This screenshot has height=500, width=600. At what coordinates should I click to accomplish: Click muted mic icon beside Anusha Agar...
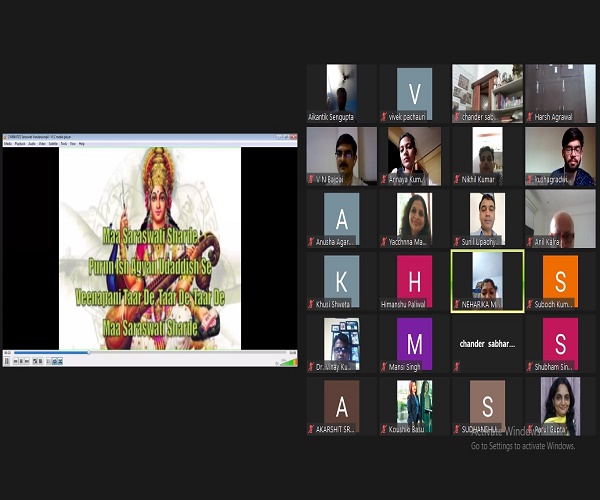tap(311, 242)
